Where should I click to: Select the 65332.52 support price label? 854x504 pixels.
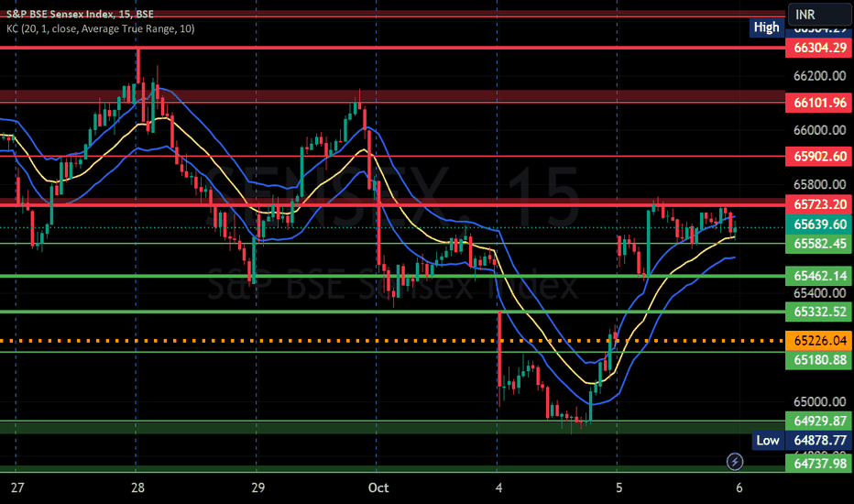820,312
